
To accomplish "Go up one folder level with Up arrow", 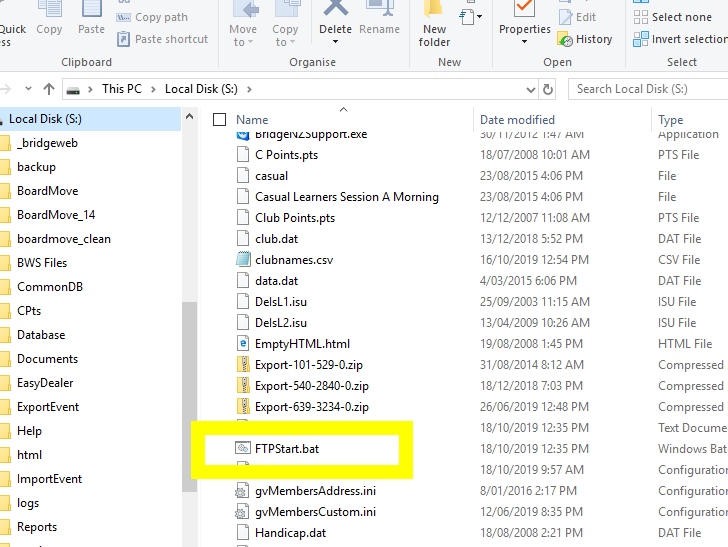I will 48,89.
